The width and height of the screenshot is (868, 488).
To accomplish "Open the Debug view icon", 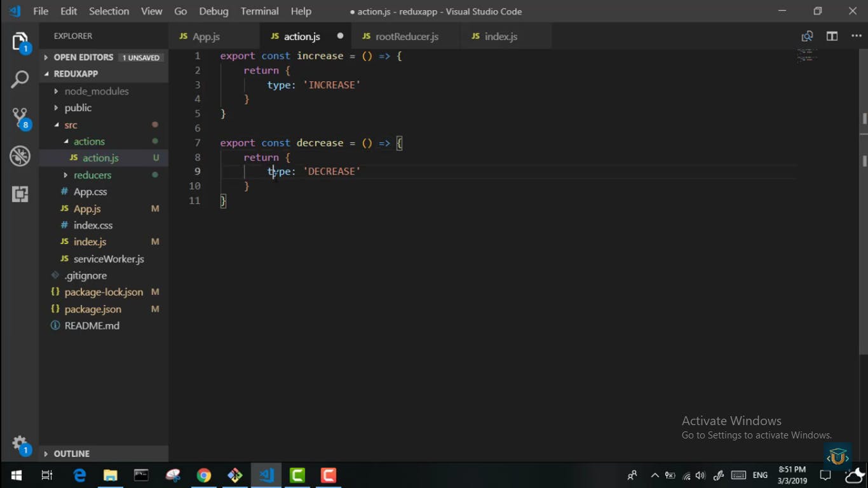I will pos(20,156).
